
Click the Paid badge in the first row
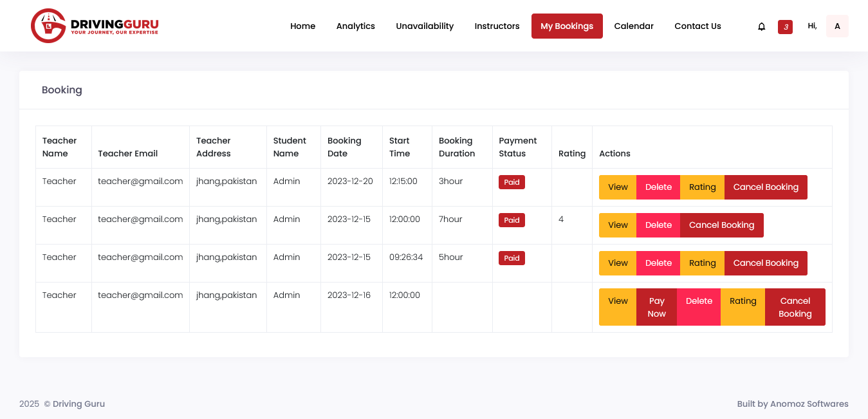(x=512, y=182)
